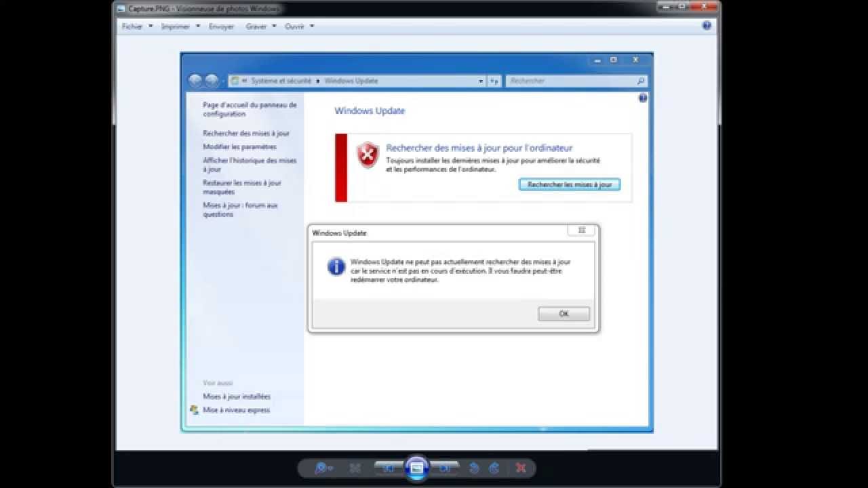The width and height of the screenshot is (868, 488).
Task: Click the blue information icon in dialog
Action: point(336,266)
